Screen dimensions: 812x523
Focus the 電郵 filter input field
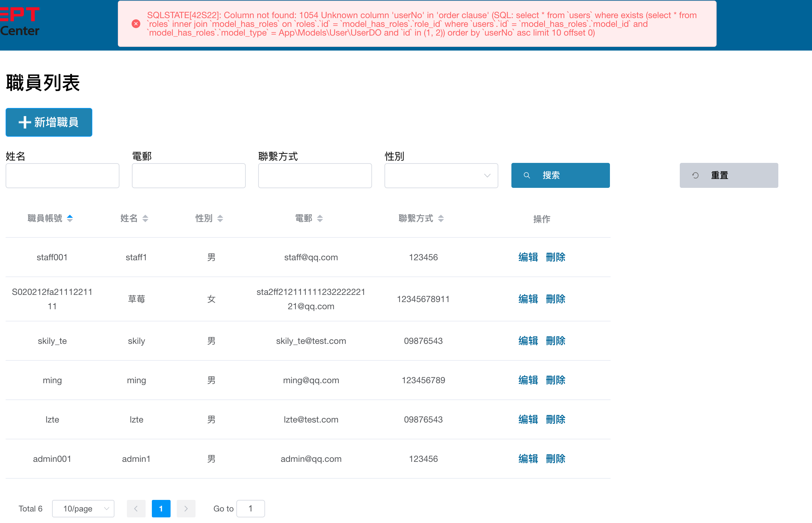coord(189,176)
